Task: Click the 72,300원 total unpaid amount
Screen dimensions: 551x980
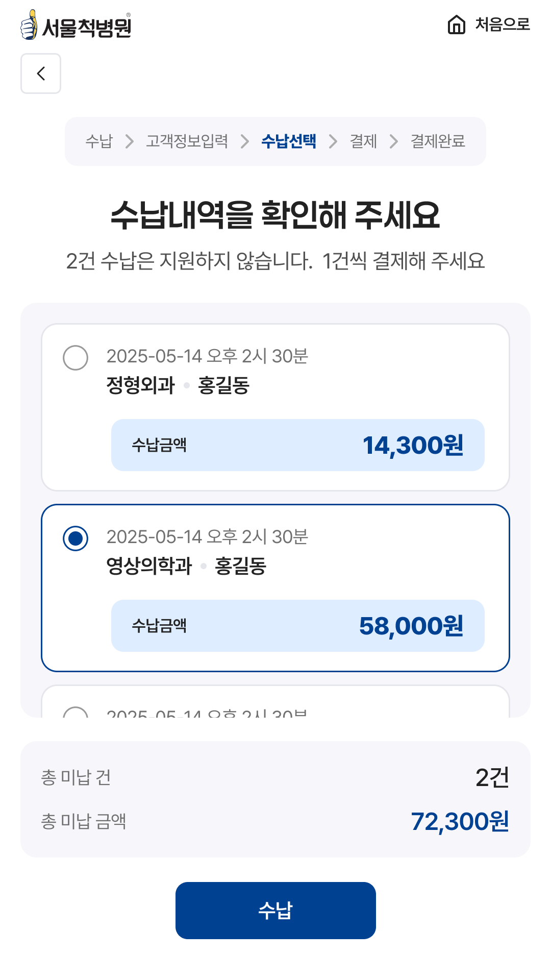Action: (460, 822)
